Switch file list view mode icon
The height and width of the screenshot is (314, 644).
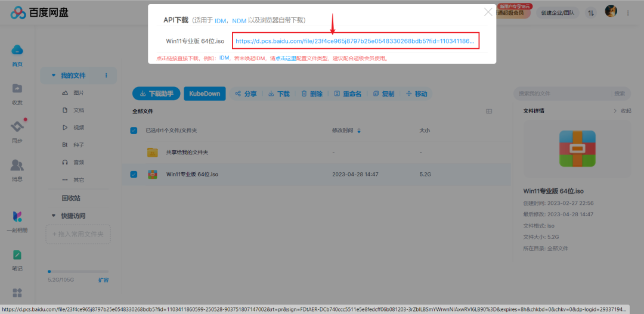pos(489,111)
